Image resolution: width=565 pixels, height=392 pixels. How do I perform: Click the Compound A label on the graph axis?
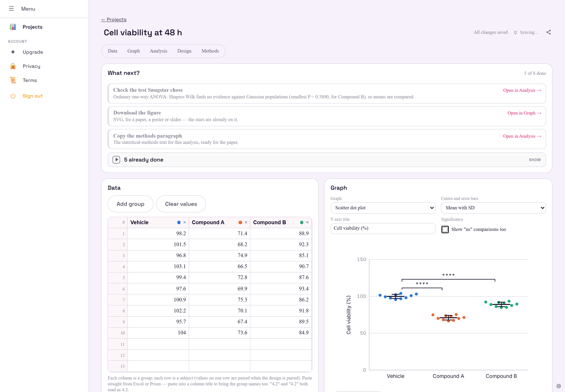pyautogui.click(x=448, y=376)
